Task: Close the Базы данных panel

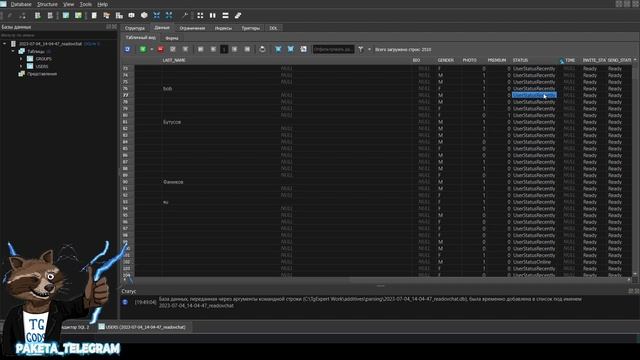Action: 114,27
